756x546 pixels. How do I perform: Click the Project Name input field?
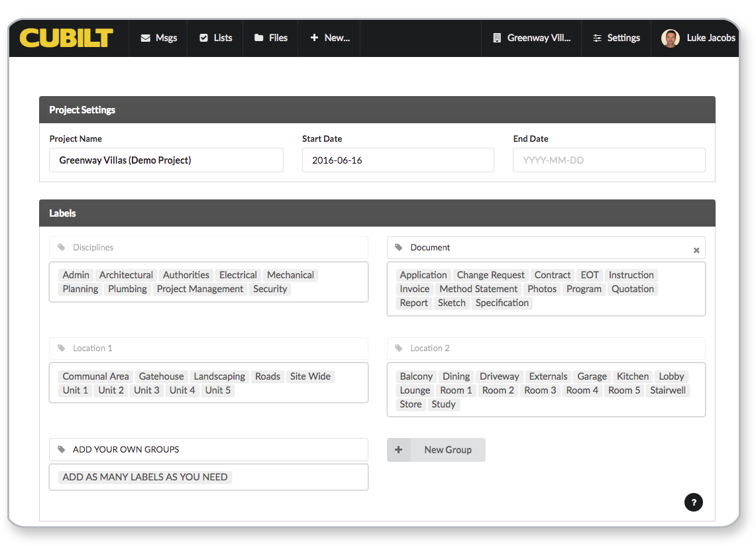166,160
